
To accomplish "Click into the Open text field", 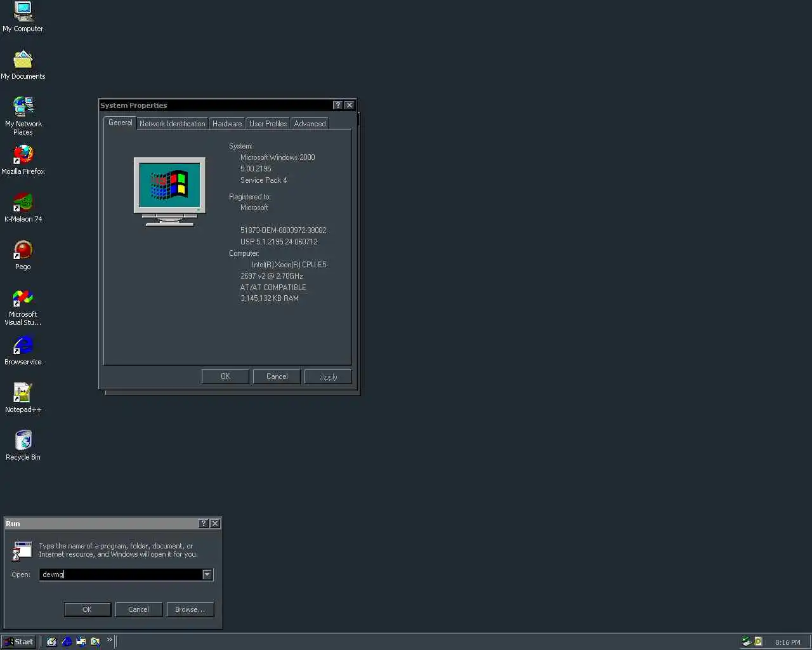I will [x=121, y=574].
